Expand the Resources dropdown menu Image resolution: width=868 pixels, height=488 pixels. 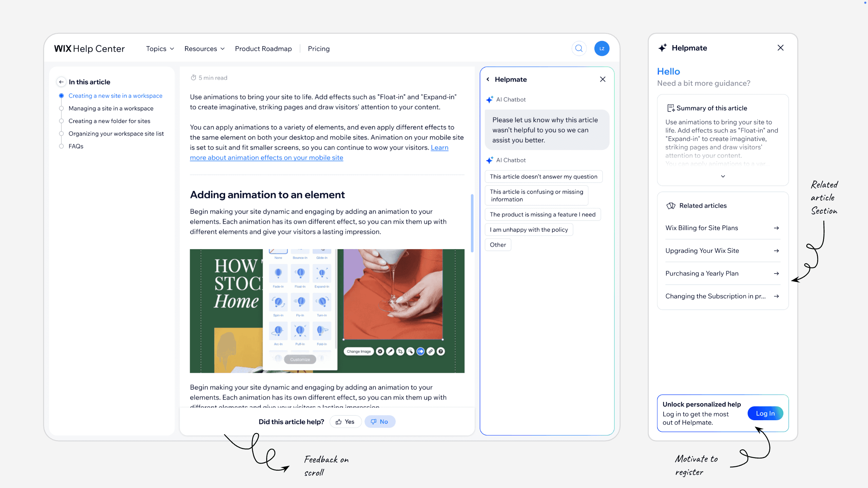tap(204, 49)
